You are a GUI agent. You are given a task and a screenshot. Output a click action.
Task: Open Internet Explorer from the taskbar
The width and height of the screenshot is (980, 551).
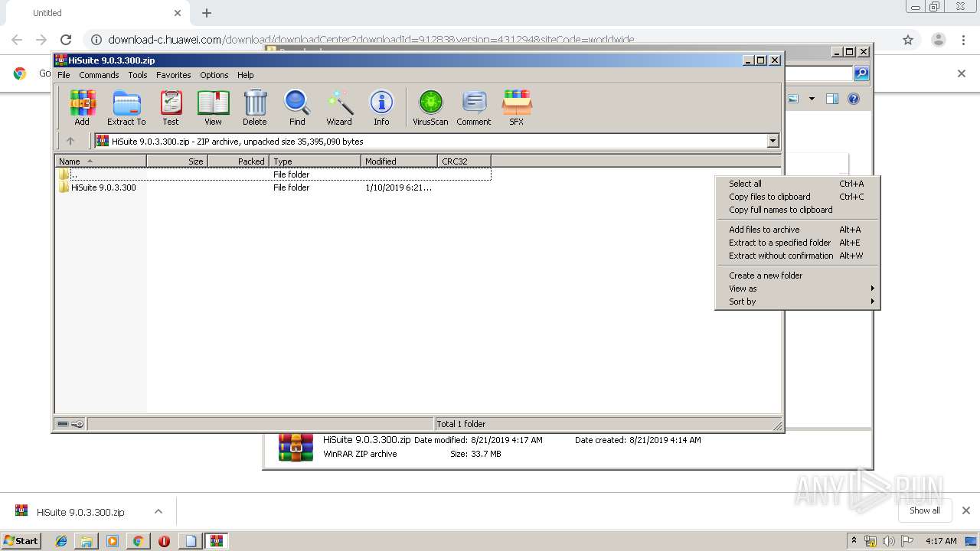[x=61, y=541]
